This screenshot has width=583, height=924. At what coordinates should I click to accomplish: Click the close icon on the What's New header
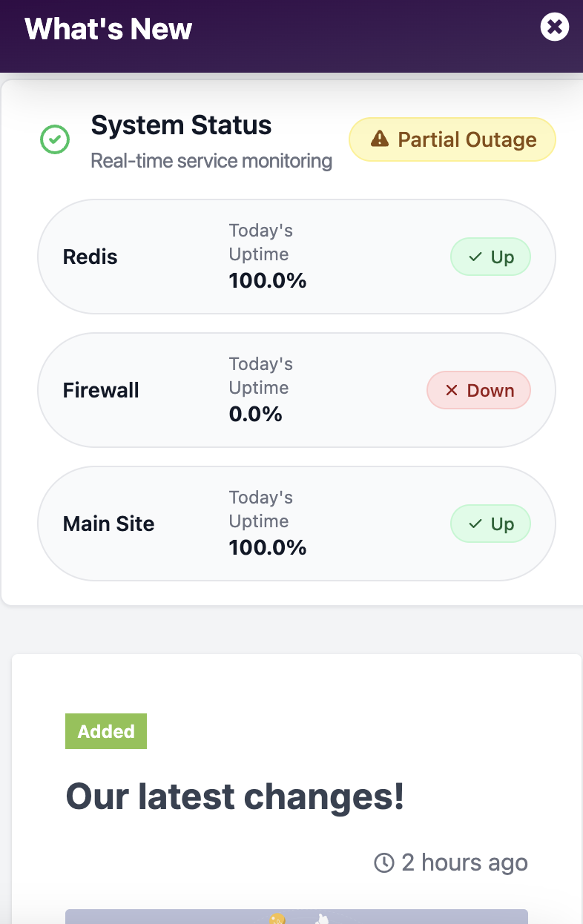pos(555,27)
